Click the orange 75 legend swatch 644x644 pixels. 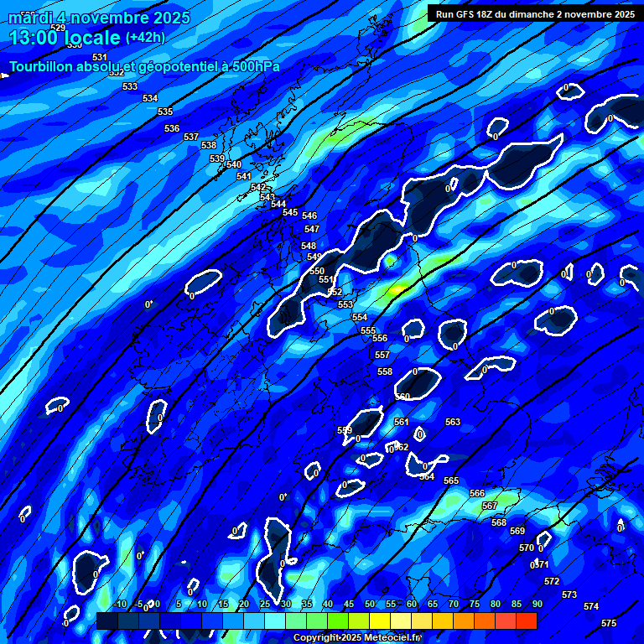[x=464, y=621]
